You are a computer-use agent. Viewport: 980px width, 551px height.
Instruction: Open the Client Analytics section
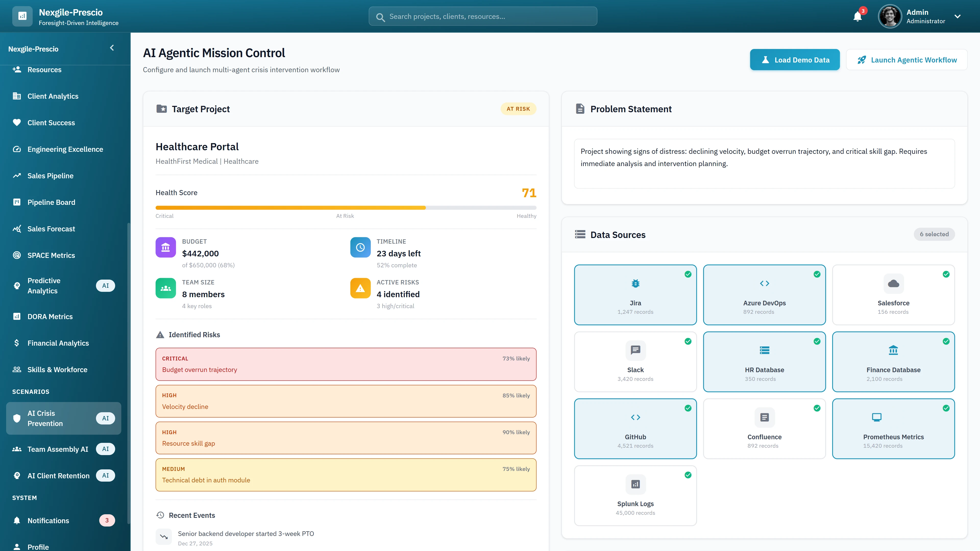click(x=53, y=96)
